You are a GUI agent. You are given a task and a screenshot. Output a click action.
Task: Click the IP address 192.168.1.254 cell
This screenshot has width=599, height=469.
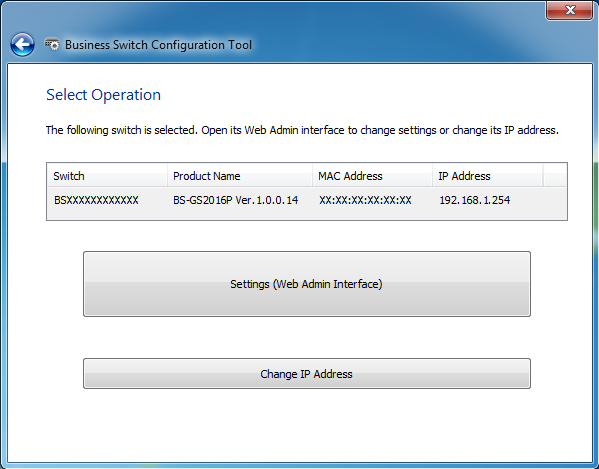coord(474,200)
